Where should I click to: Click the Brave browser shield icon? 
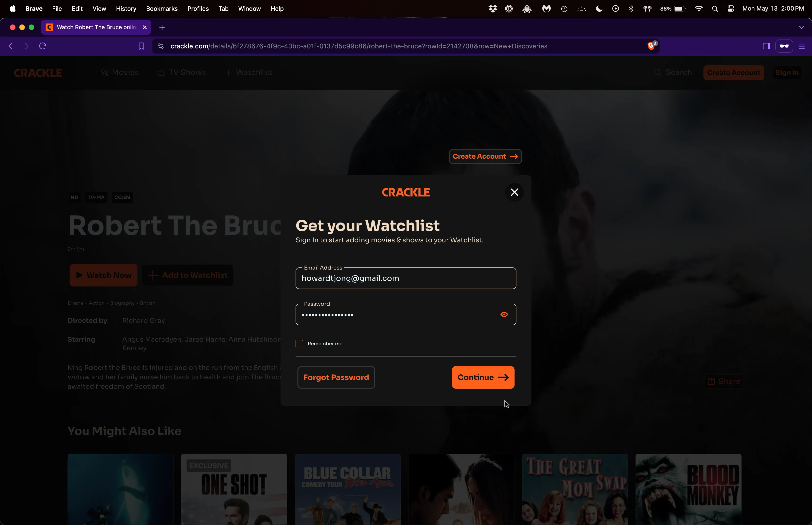651,46
